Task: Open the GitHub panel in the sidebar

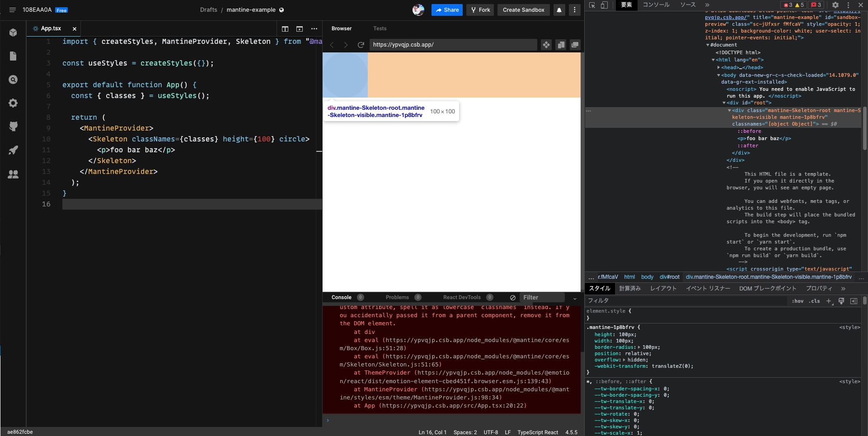Action: 13,127
